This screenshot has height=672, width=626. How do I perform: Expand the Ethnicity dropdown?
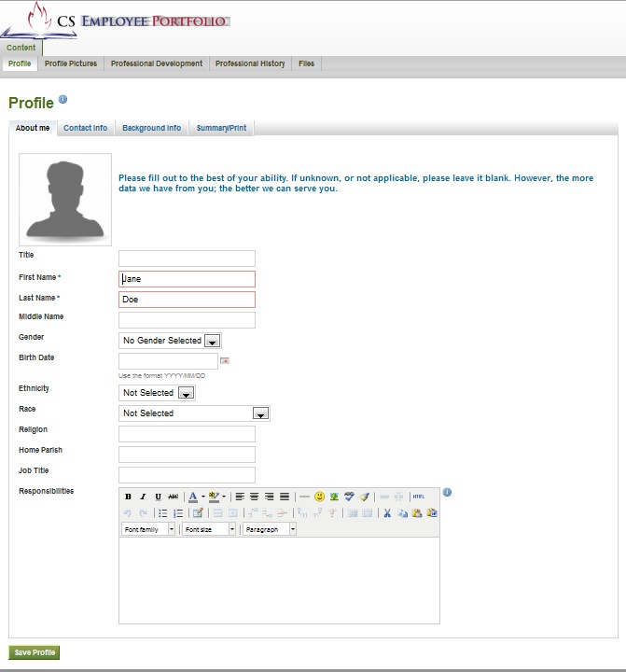click(x=186, y=393)
